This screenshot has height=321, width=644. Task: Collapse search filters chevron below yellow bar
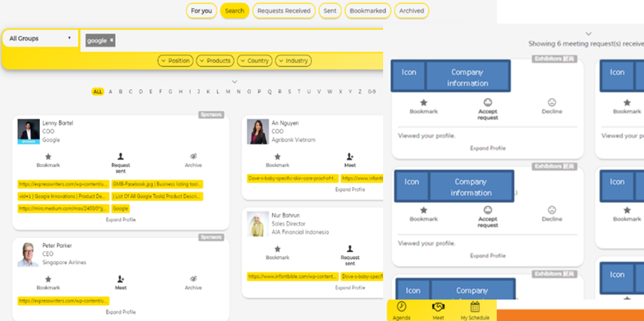234,82
